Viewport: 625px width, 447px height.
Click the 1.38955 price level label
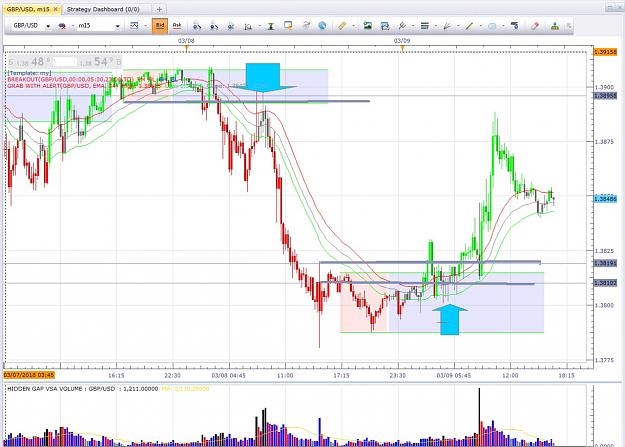[605, 96]
